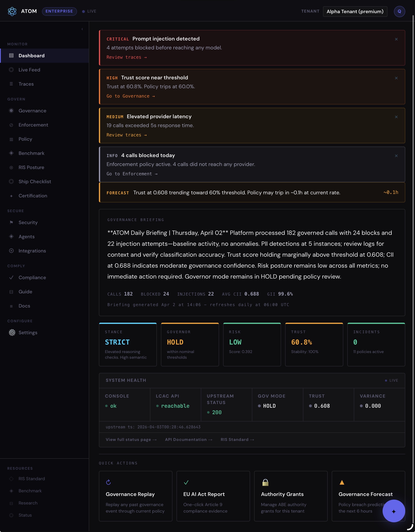Click the ATOM atom logo
Viewport: 415px width, 532px height.
(12, 11)
